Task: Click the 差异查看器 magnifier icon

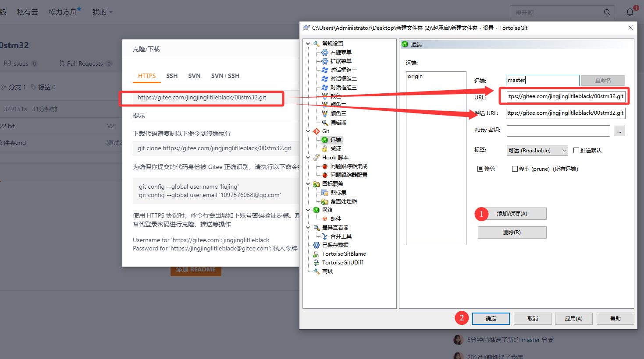Action: [x=317, y=228]
